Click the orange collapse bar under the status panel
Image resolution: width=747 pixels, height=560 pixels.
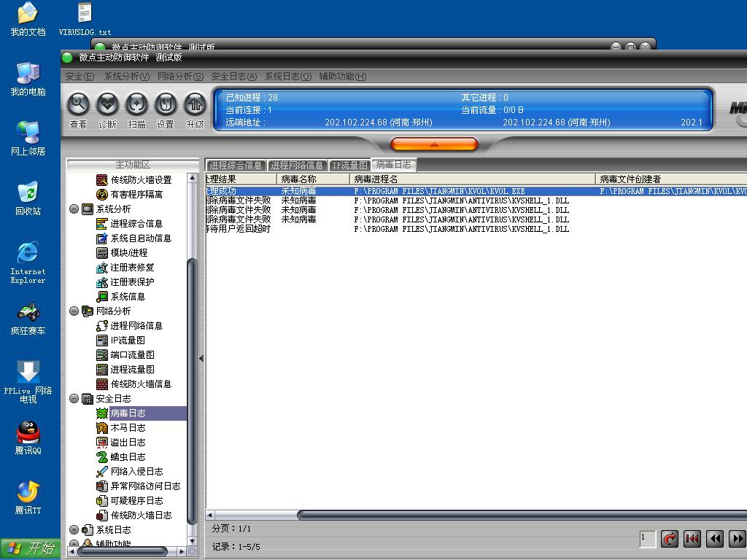(434, 144)
